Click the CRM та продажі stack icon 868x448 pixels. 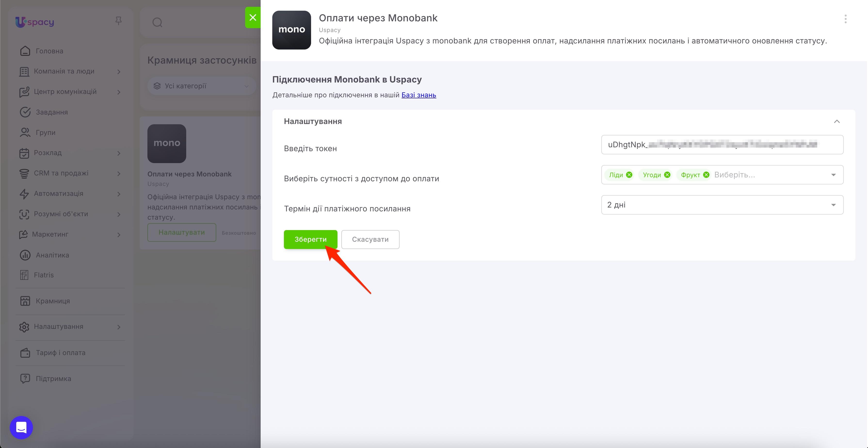coord(24,173)
